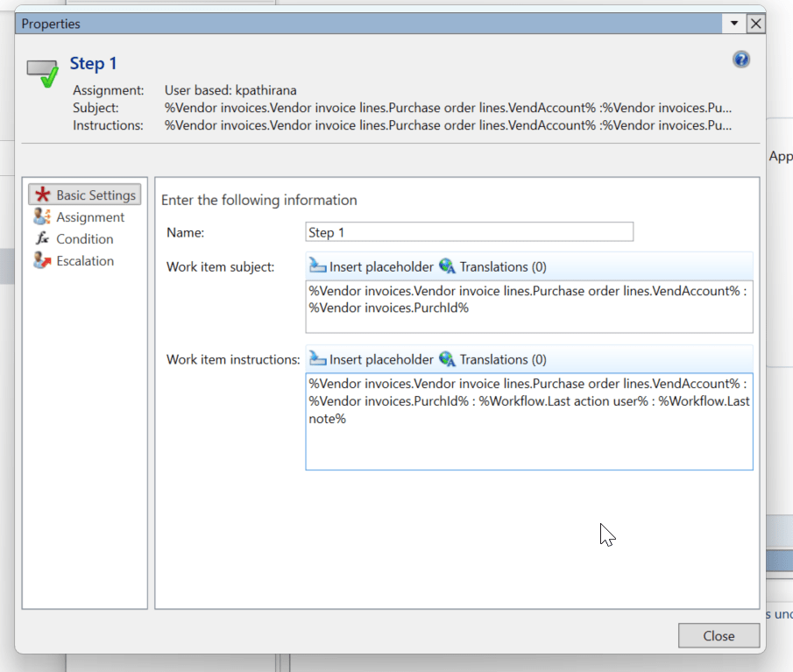Select the Assignment person icon
The width and height of the screenshot is (793, 672).
click(x=41, y=216)
